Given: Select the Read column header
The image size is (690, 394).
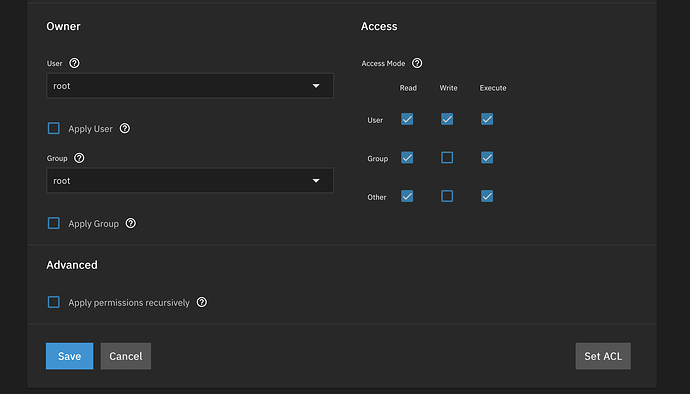Looking at the screenshot, I should 408,88.
